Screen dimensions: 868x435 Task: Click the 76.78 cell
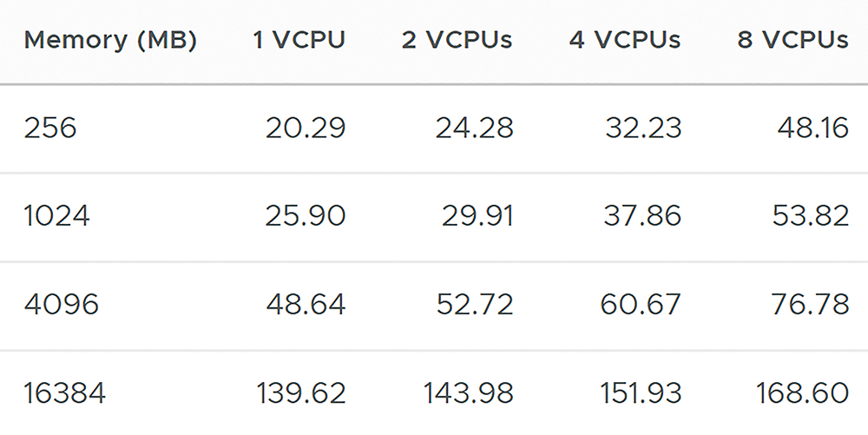[x=810, y=305]
